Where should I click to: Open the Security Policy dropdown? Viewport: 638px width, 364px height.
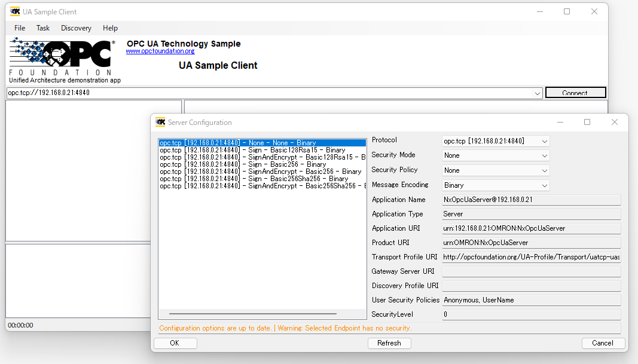pos(544,170)
